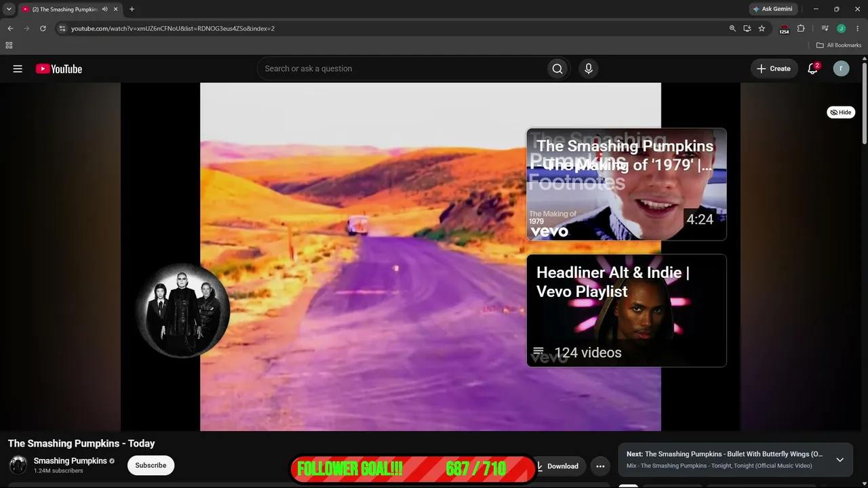Viewport: 868px width, 488px height.
Task: Open the Chrome profile J avatar
Action: click(841, 28)
